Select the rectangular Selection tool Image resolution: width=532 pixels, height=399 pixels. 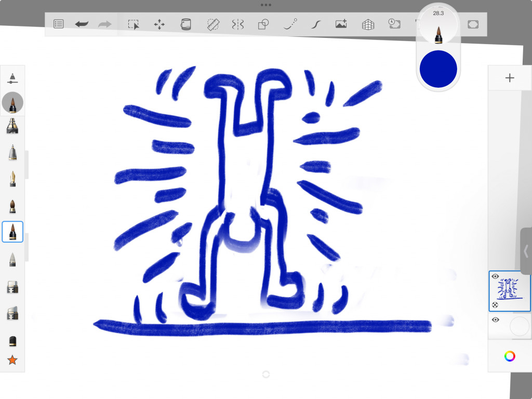tap(134, 24)
